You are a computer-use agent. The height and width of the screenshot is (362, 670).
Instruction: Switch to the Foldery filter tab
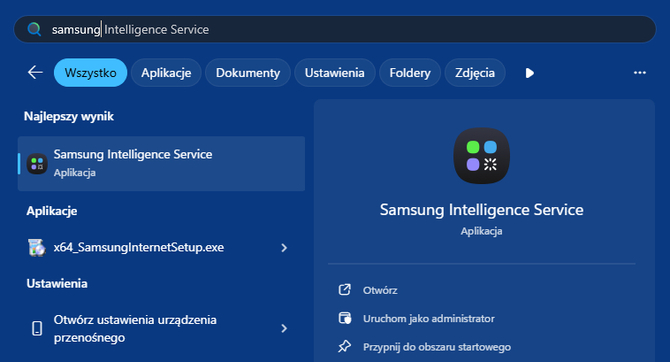pyautogui.click(x=410, y=73)
